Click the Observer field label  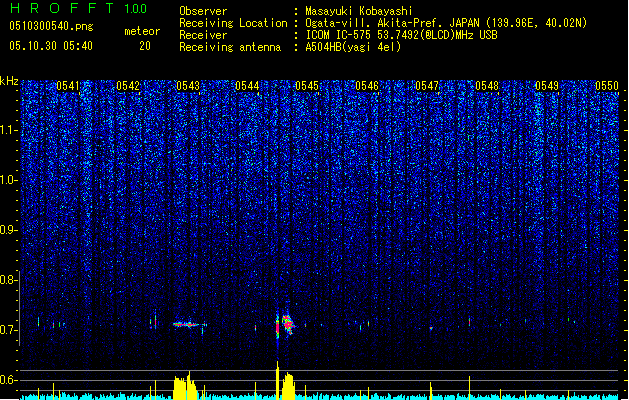pyautogui.click(x=203, y=11)
